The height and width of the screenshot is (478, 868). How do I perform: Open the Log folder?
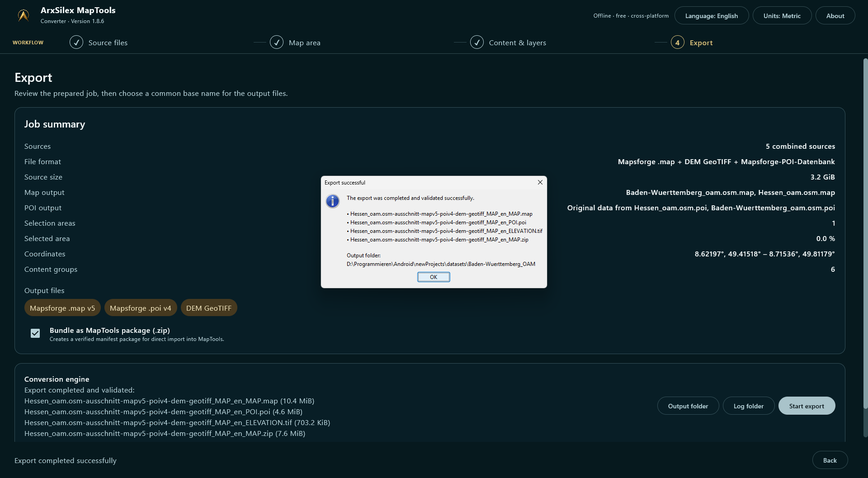749,406
